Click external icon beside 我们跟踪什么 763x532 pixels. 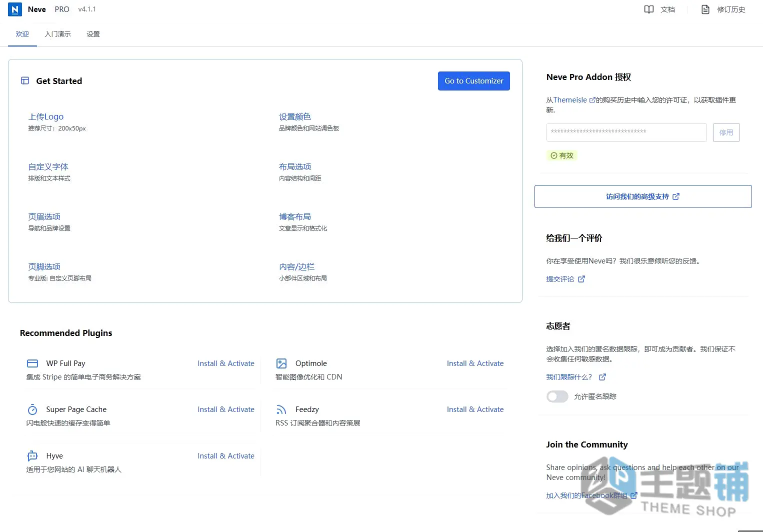click(602, 377)
